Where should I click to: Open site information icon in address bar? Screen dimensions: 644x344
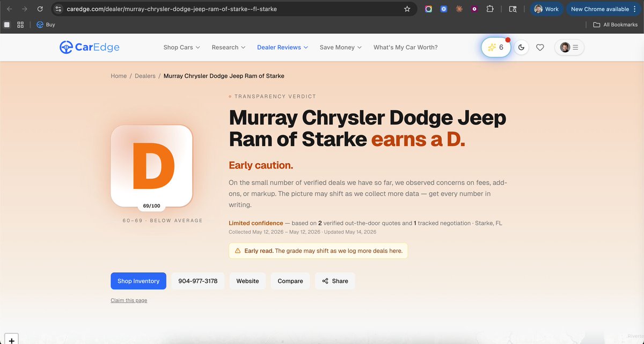(58, 9)
